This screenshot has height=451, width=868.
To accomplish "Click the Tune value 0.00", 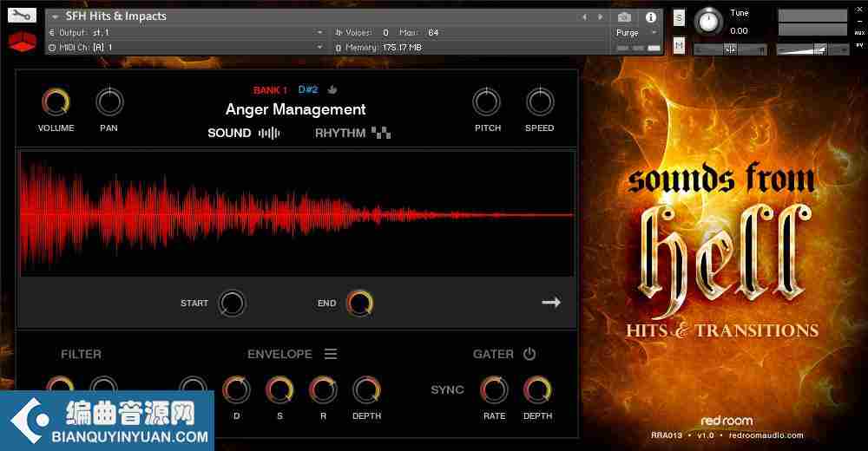I will 739,31.
